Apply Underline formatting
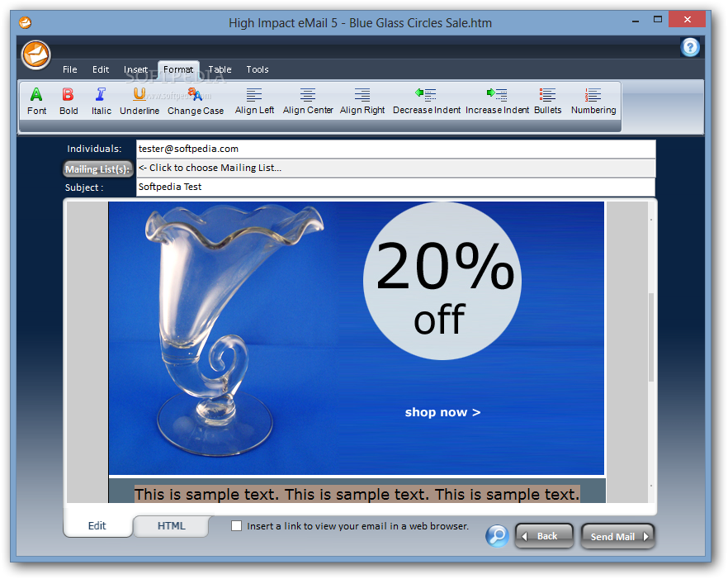 [139, 101]
